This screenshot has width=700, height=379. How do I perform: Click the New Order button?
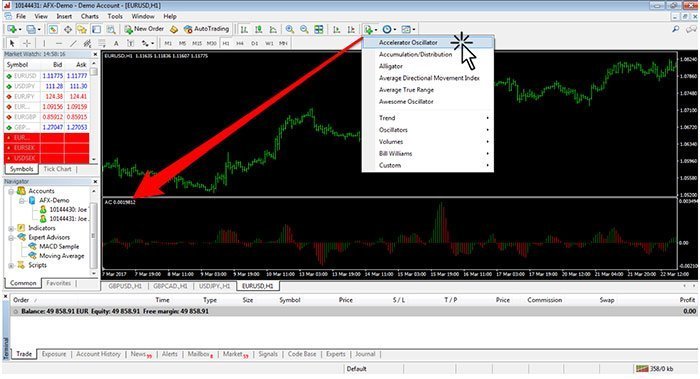pos(144,29)
